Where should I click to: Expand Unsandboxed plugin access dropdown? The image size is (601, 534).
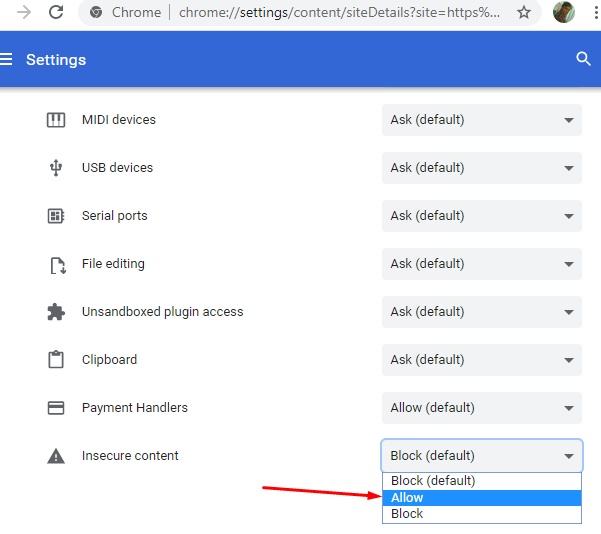481,312
